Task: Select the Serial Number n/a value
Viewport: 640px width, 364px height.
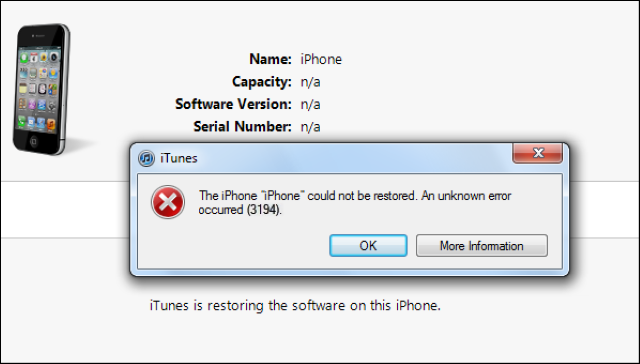Action: point(311,127)
